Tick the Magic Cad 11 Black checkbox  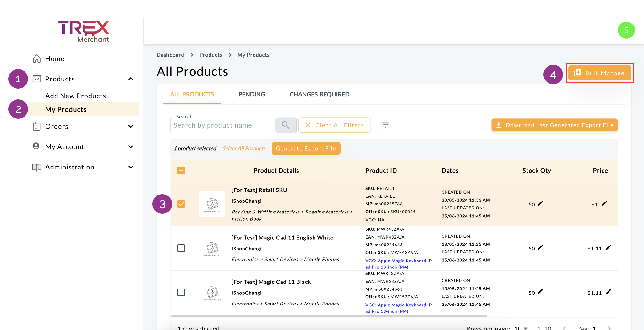pyautogui.click(x=181, y=292)
